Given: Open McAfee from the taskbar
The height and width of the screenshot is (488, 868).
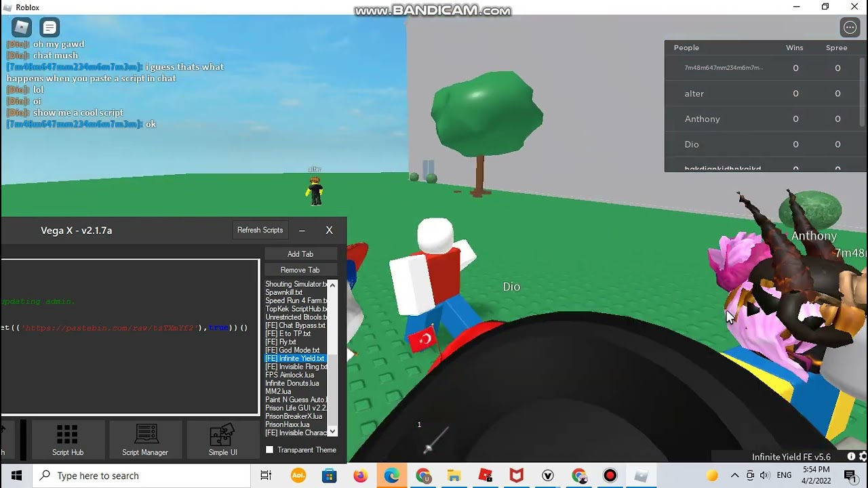Looking at the screenshot, I should (x=517, y=476).
